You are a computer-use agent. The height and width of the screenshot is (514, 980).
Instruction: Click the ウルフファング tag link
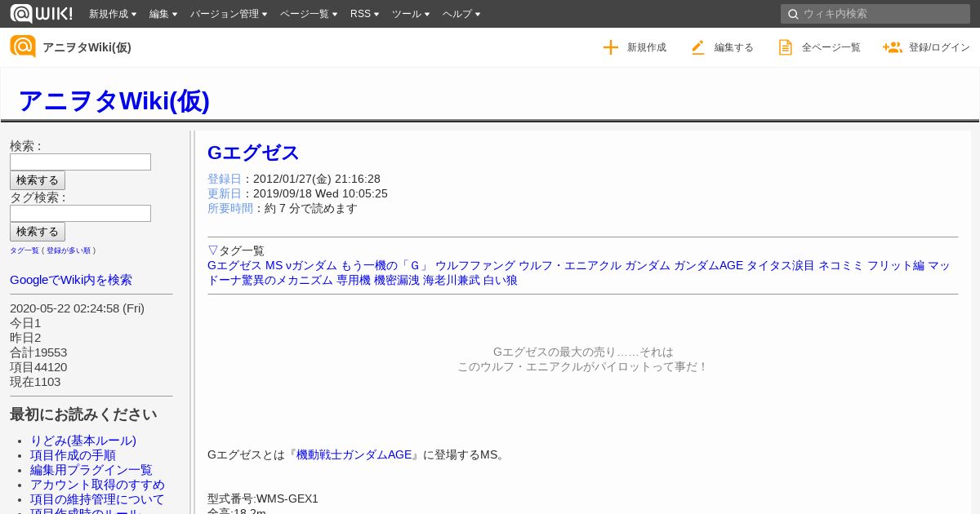pos(475,265)
